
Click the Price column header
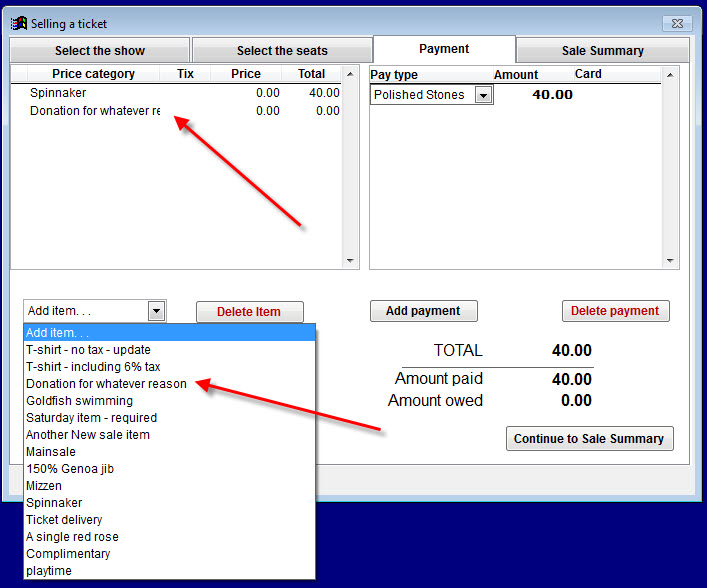click(x=246, y=74)
